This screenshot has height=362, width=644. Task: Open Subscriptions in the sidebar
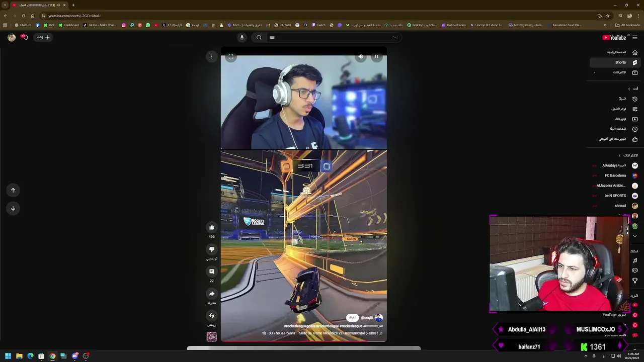[x=614, y=72]
